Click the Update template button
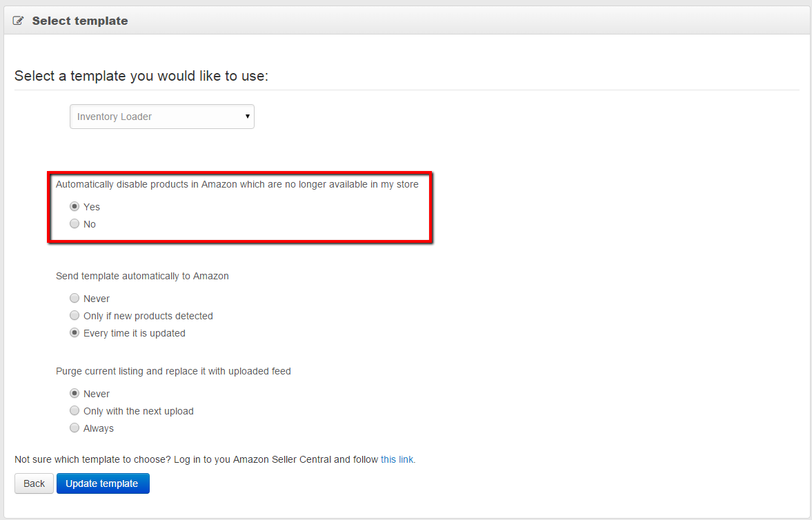Screen dimensions: 812x520 click(x=103, y=483)
